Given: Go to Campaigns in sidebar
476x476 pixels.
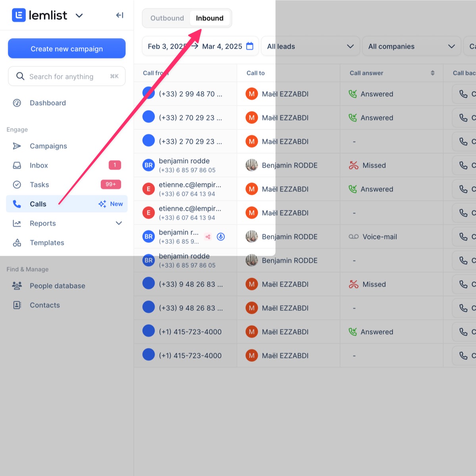Looking at the screenshot, I should point(48,146).
